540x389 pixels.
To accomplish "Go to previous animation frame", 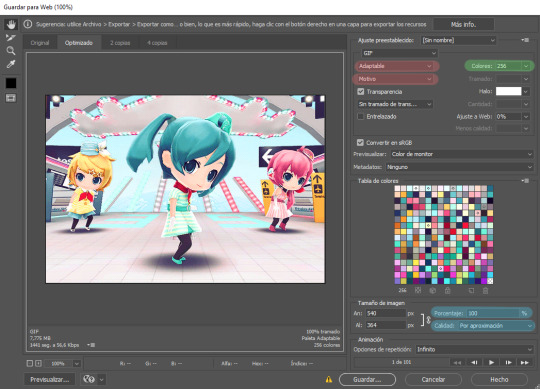I will pos(474,362).
